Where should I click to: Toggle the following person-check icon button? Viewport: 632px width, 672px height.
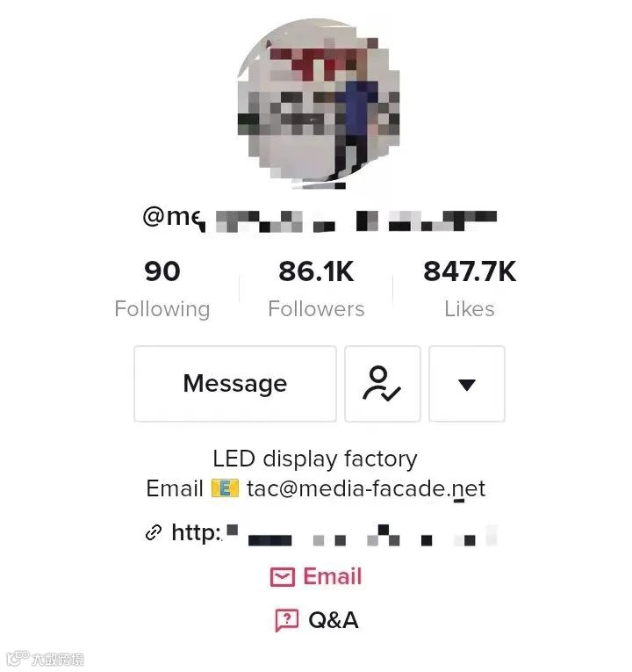(383, 384)
